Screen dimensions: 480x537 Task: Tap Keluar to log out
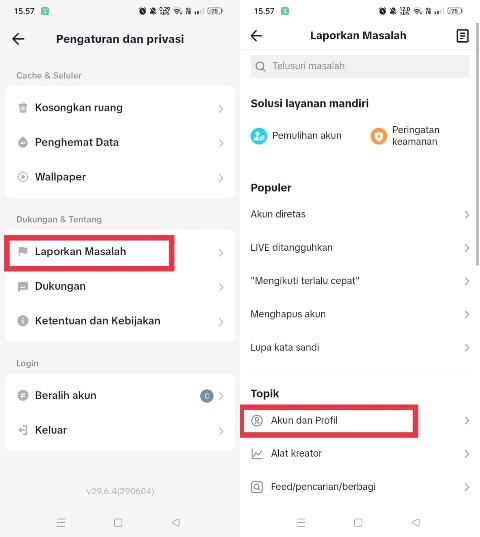point(120,430)
